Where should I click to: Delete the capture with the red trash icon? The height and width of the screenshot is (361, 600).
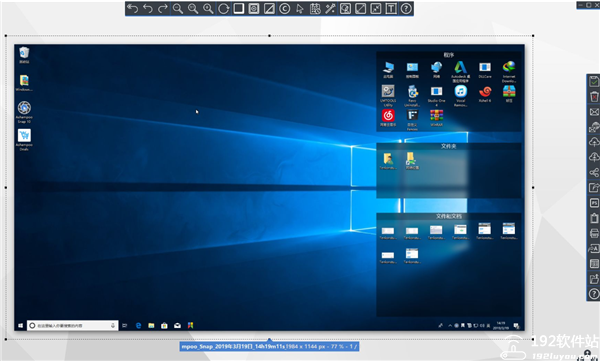click(594, 96)
